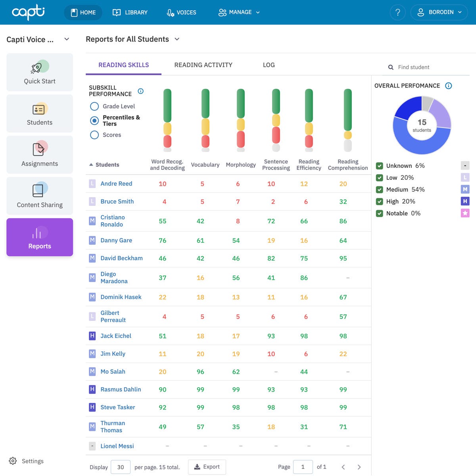Open Thurman Thomas student link
This screenshot has height=476, width=476.
click(x=113, y=427)
